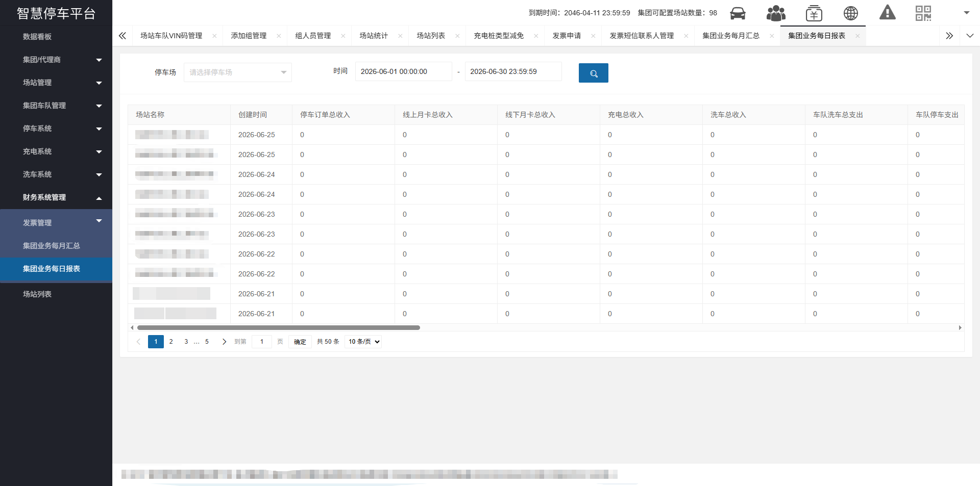Open 集团业务每月汇总 in the sidebar

click(x=56, y=246)
